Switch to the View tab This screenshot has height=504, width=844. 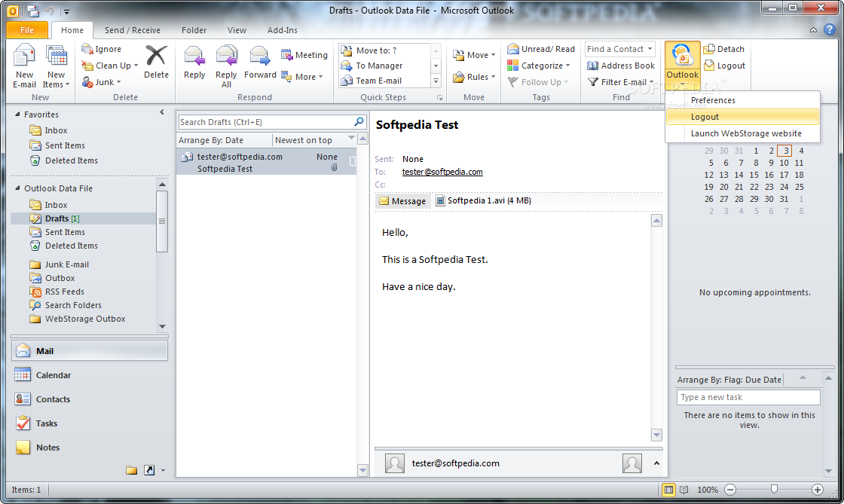[237, 30]
